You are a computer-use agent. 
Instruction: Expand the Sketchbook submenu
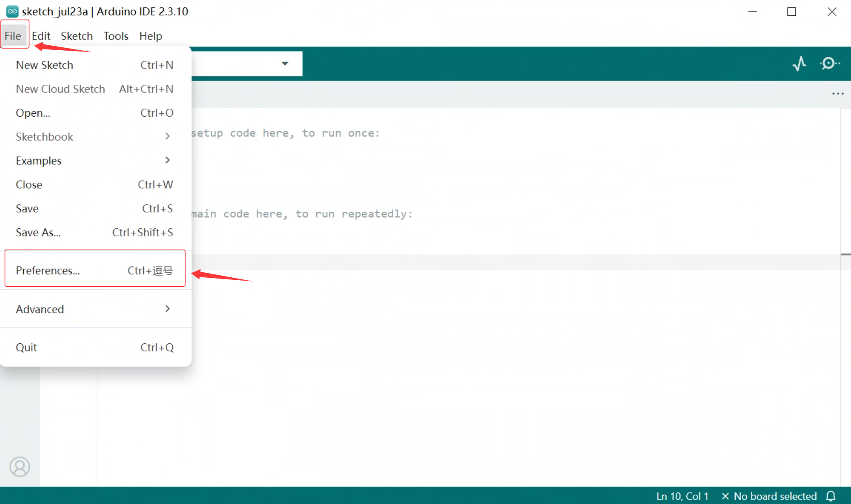pos(95,137)
